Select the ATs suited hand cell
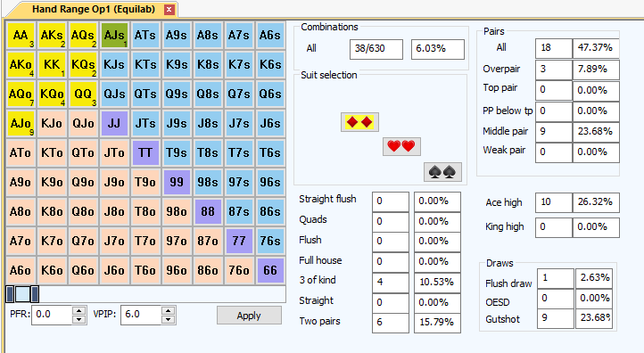Screen dimensions: 644x353 pyautogui.click(x=145, y=36)
